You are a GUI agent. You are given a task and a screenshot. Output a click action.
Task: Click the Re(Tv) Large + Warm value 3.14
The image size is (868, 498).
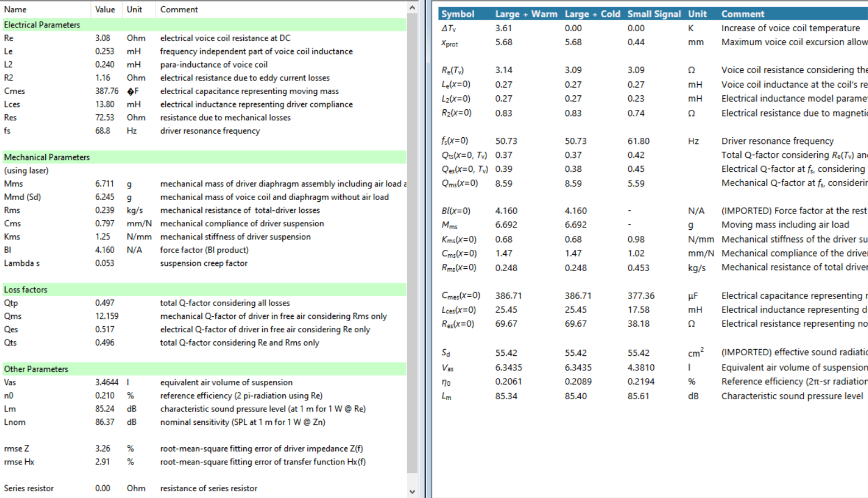tap(504, 70)
